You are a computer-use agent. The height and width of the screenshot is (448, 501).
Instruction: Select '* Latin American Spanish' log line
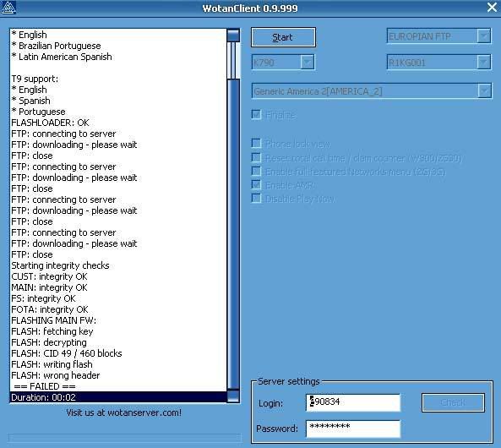tap(118, 57)
